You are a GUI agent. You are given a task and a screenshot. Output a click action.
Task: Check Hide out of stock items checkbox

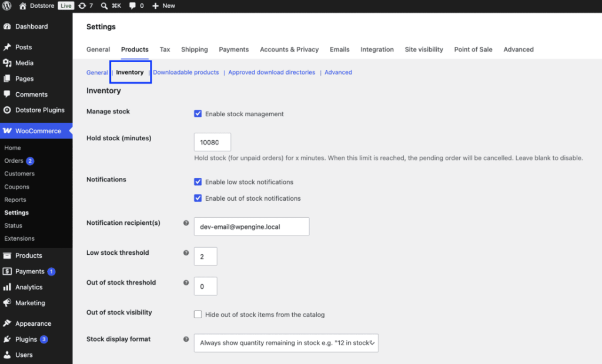tap(198, 315)
